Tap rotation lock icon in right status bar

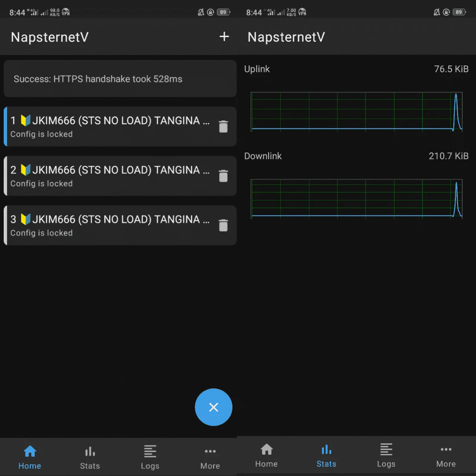(x=447, y=12)
